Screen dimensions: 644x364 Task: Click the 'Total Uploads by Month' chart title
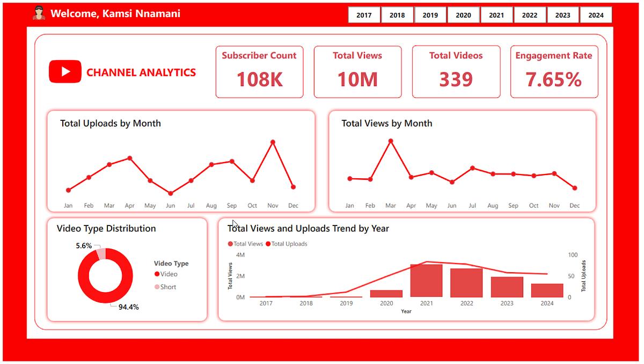pyautogui.click(x=111, y=123)
